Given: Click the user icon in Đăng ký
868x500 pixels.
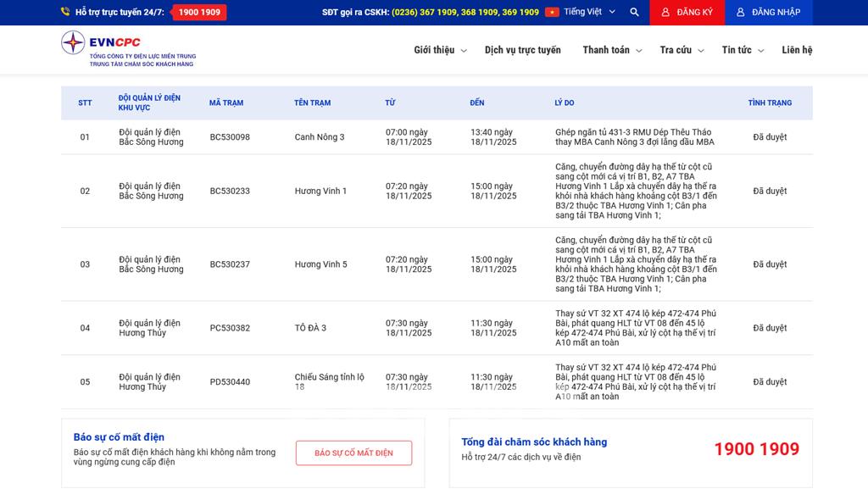Looking at the screenshot, I should coord(665,13).
